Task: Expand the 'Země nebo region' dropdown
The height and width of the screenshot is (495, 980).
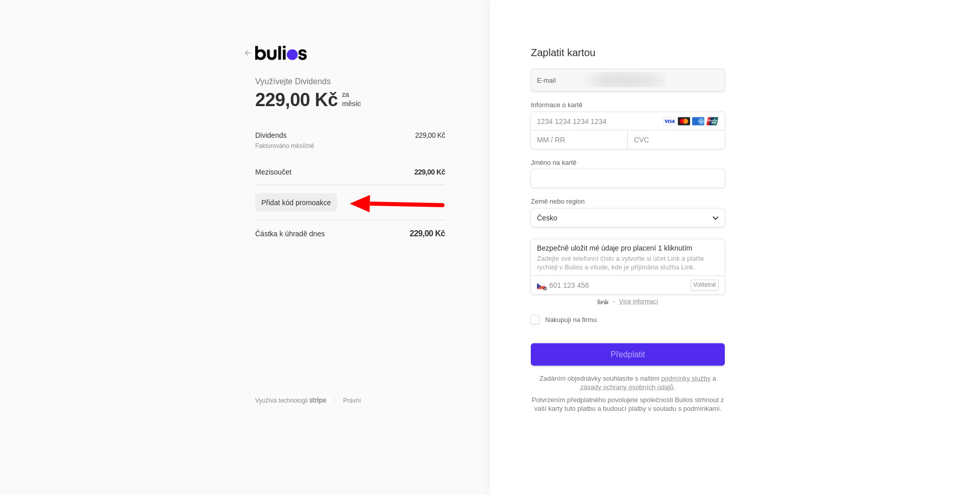Action: [x=627, y=218]
